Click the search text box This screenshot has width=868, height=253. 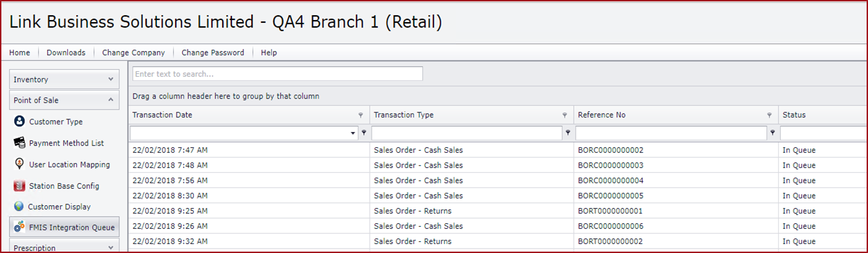point(278,74)
